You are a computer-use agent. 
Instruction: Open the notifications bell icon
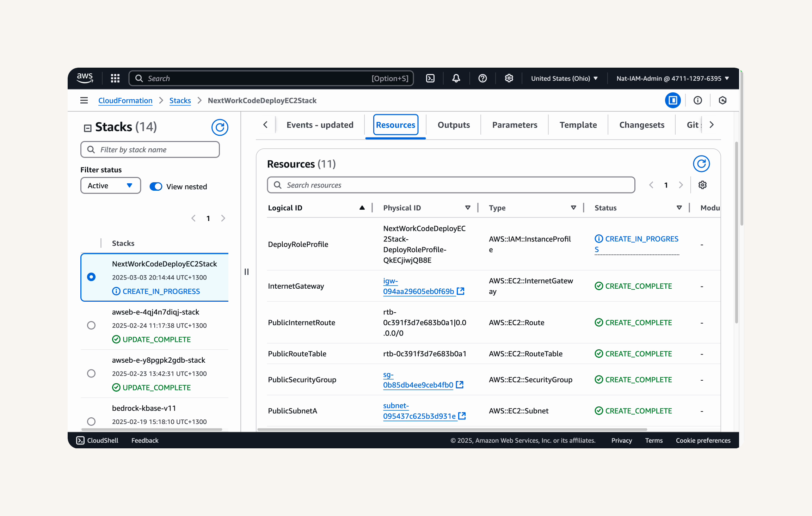click(x=456, y=78)
